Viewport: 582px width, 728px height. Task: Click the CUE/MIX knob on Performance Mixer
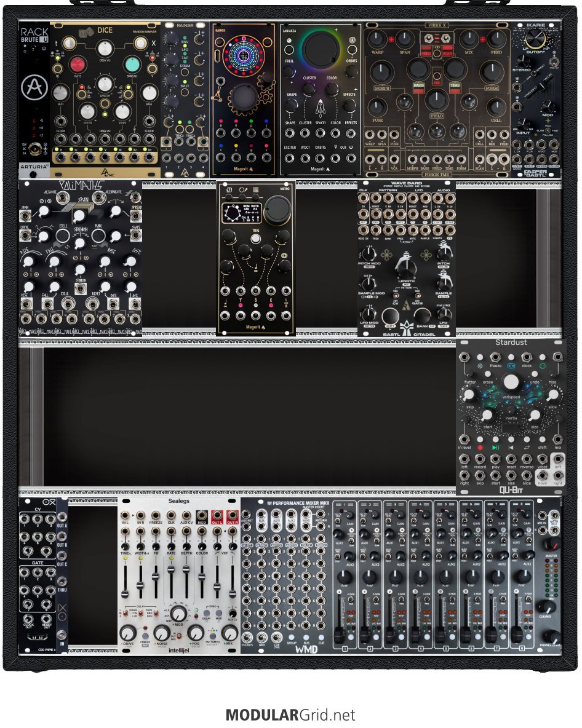point(547,607)
